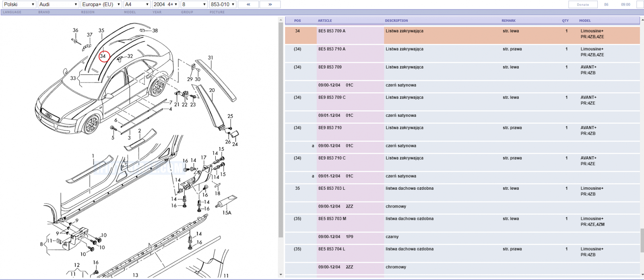This screenshot has height=280, width=644.
Task: Open the 853-010 picture dropdown
Action: pos(223,4)
